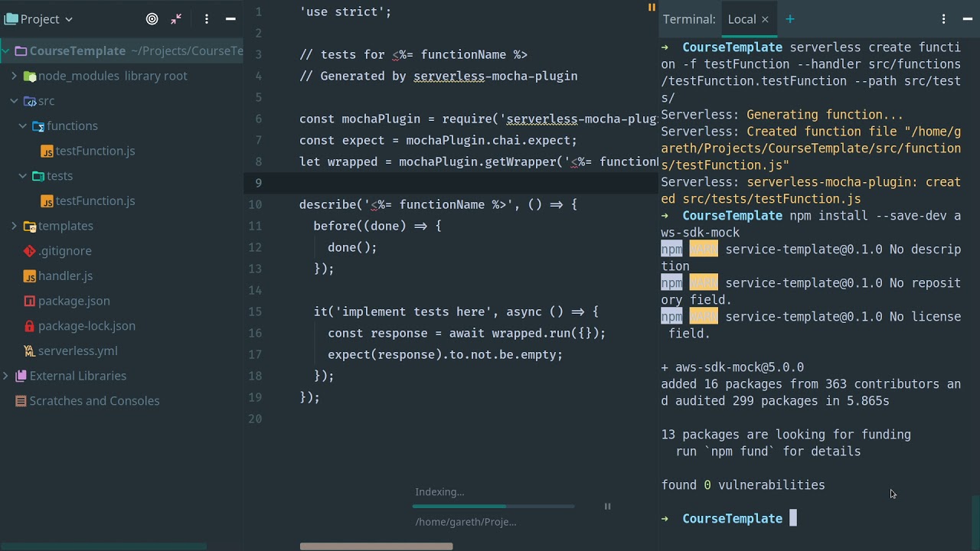The height and width of the screenshot is (551, 980).
Task: Click line number 15 in gutter
Action: (x=255, y=311)
